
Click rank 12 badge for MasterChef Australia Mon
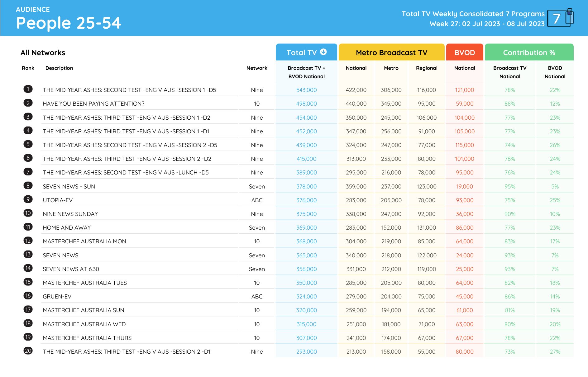[x=28, y=241]
